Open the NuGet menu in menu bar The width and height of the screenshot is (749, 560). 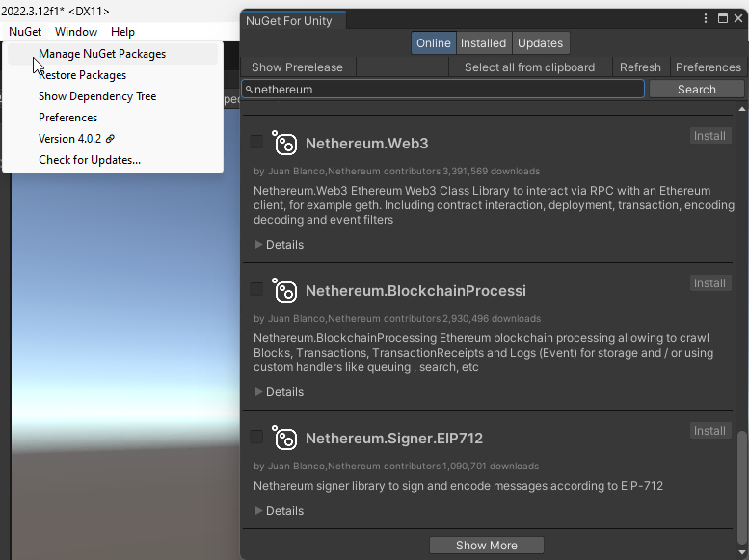coord(25,32)
